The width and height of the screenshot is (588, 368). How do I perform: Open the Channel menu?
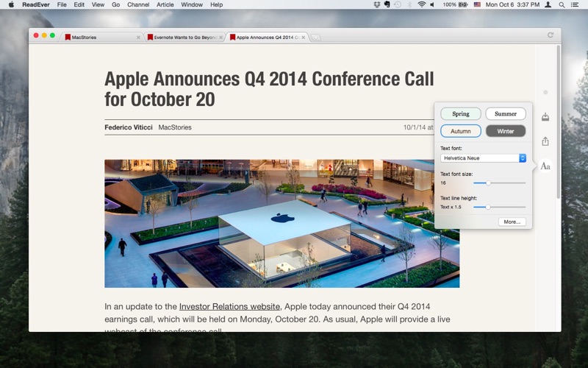point(138,4)
